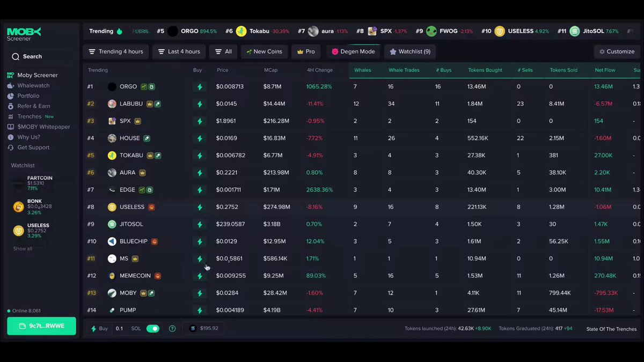Click the BONK watchlist coin icon
Viewport: 644px width, 362px height.
tap(18, 207)
